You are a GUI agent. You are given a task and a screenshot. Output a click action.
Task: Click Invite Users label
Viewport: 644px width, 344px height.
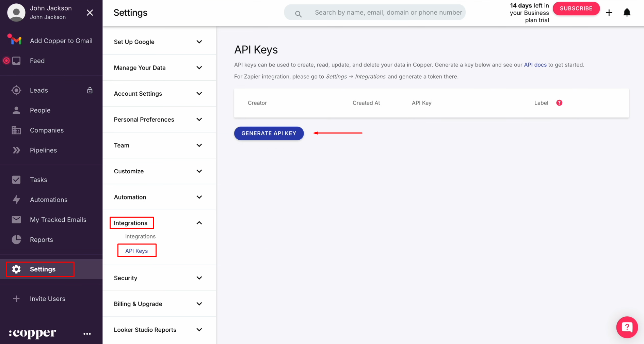(48, 299)
